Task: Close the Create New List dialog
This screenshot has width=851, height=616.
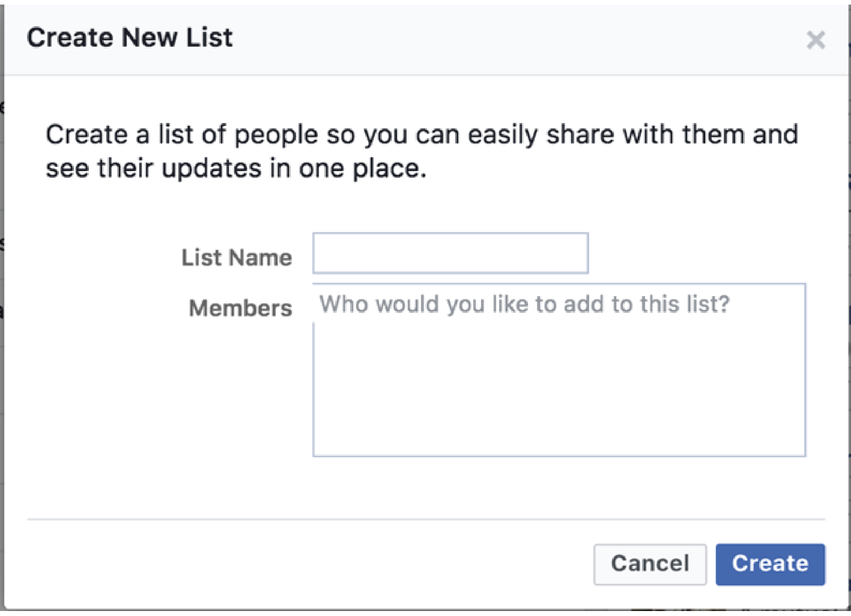Action: click(816, 40)
